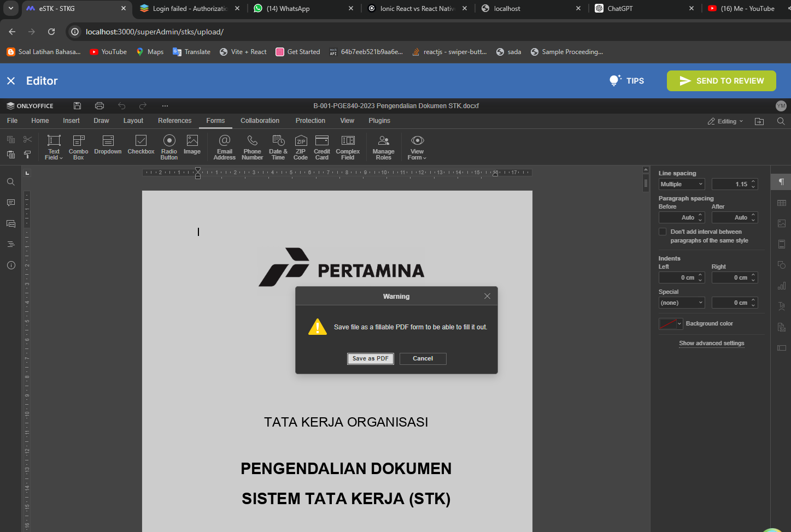Click the browser address bar URL
Image resolution: width=791 pixels, height=532 pixels.
click(x=155, y=32)
